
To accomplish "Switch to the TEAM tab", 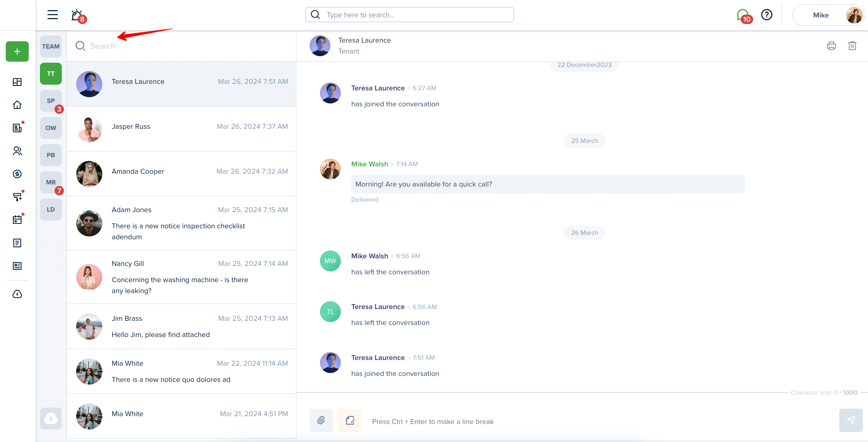I will [51, 46].
